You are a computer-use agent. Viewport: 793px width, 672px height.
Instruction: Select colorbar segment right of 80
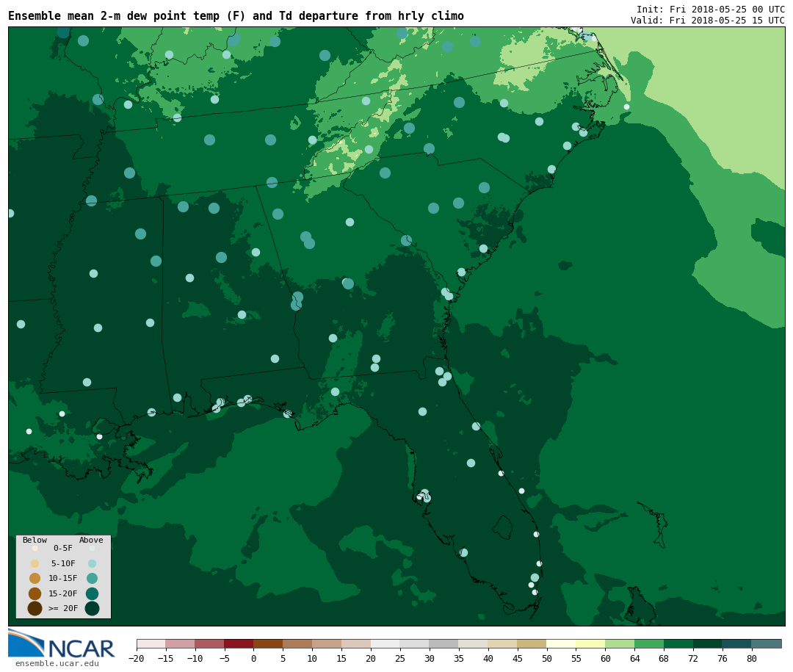point(767,643)
